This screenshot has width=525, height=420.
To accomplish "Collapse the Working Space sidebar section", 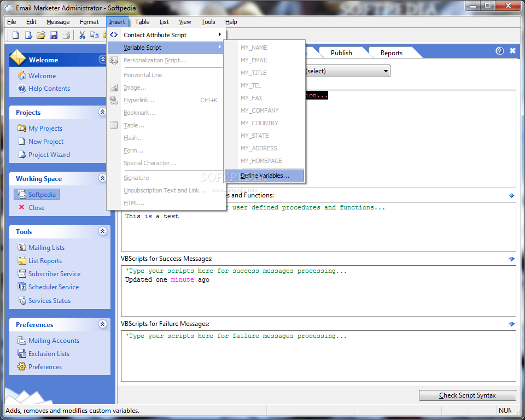I will pyautogui.click(x=102, y=178).
